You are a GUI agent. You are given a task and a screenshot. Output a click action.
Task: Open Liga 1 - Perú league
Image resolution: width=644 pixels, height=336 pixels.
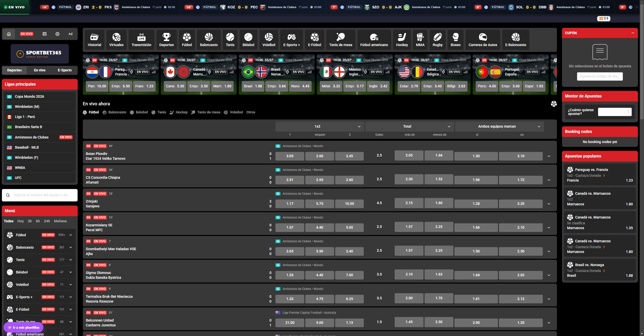pyautogui.click(x=40, y=117)
